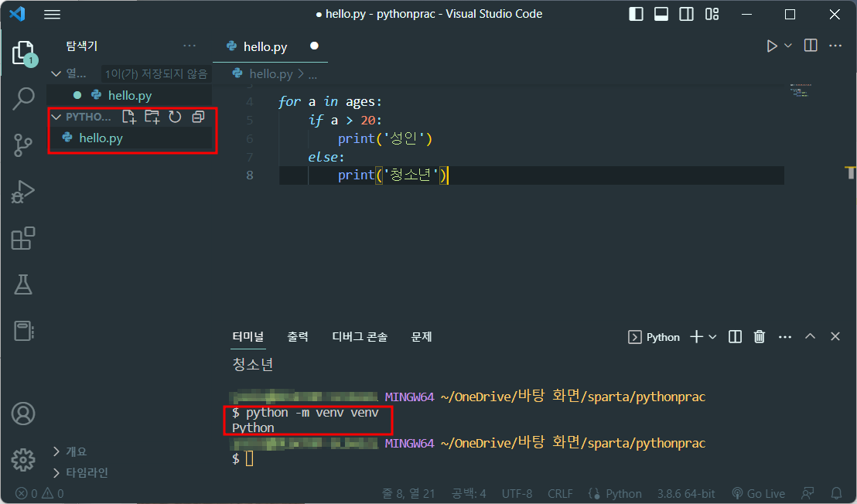Image resolution: width=857 pixels, height=504 pixels.
Task: Click the New File icon in folder header
Action: 129,116
